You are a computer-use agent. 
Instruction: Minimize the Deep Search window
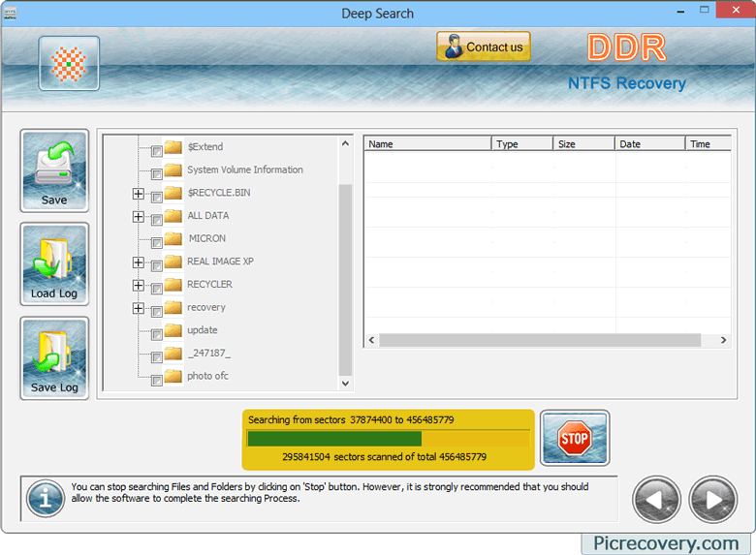click(680, 11)
